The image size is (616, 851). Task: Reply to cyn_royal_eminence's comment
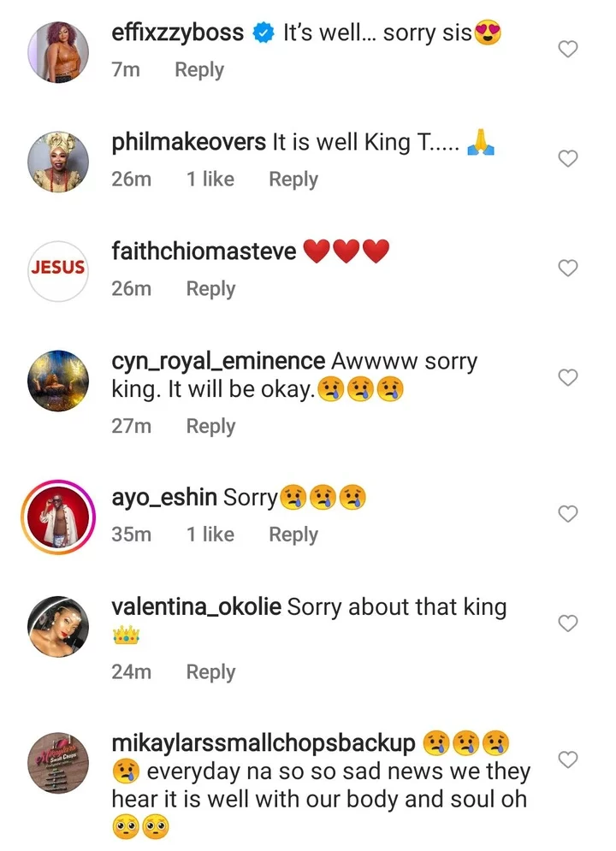pyautogui.click(x=210, y=426)
